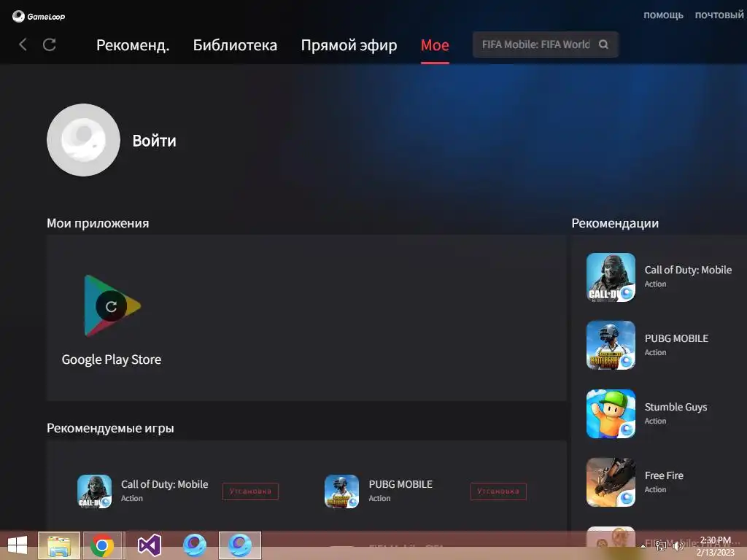
Task: Click PUBG MOBILE title under Рекомендуемые игры
Action: point(400,484)
